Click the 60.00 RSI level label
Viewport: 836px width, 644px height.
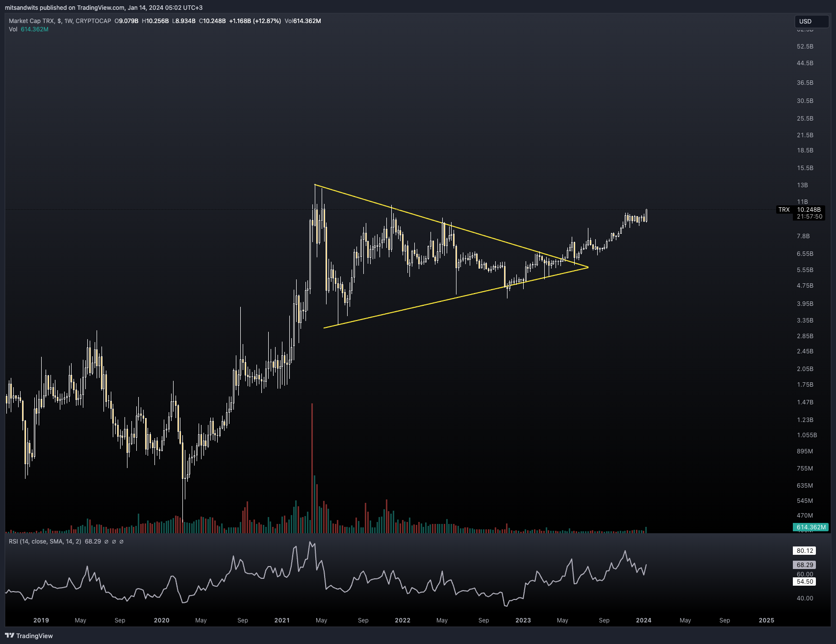pos(805,574)
